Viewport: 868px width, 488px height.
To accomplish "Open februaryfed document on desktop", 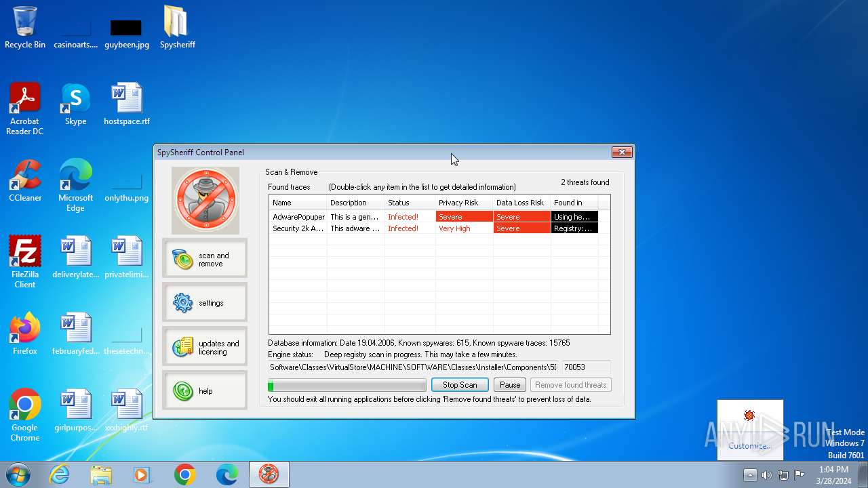I will coord(76,333).
